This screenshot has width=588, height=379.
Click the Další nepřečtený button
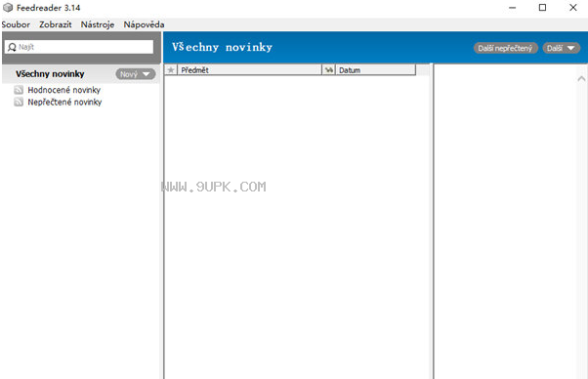pyautogui.click(x=506, y=49)
